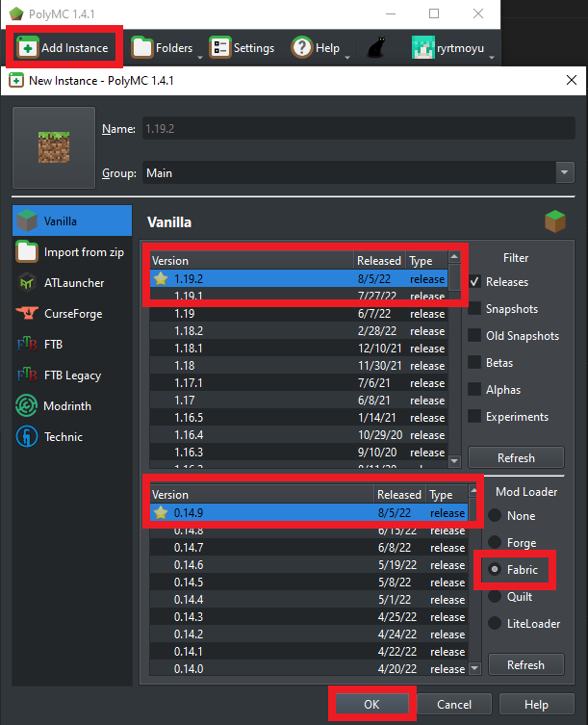588x725 pixels.
Task: Click the Refresh button under Mod Loader
Action: coord(525,665)
